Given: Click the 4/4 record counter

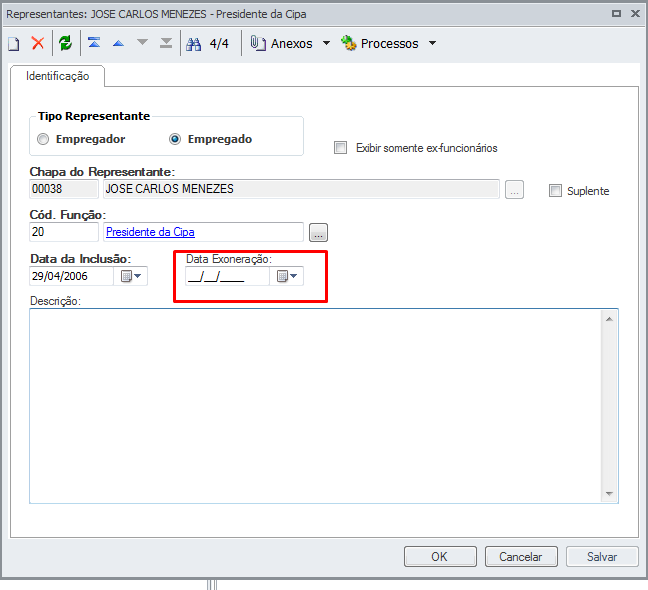Looking at the screenshot, I should click(219, 43).
